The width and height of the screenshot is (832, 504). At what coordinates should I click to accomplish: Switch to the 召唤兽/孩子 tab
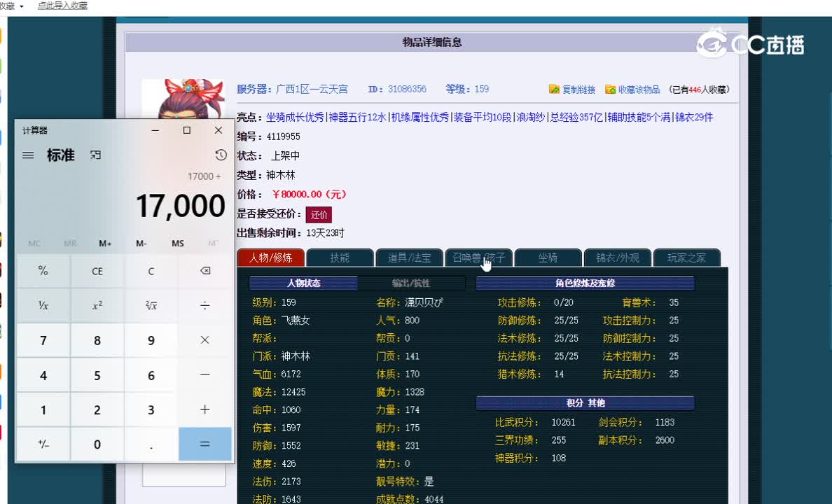pos(478,258)
